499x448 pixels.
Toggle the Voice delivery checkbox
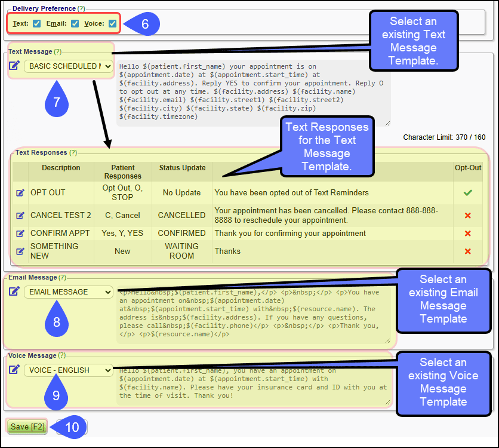pyautogui.click(x=112, y=23)
